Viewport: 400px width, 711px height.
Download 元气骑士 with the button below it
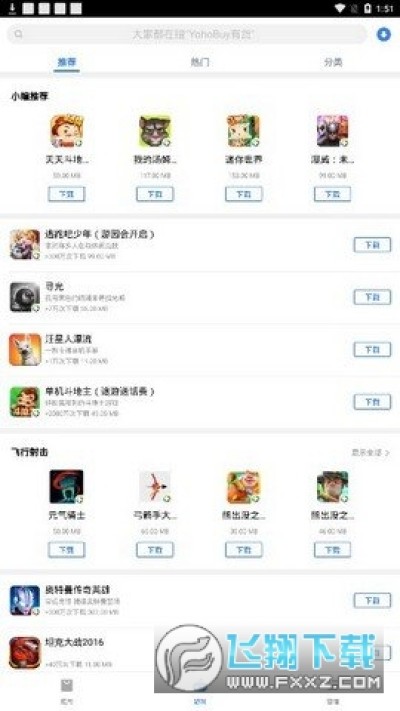tap(67, 550)
